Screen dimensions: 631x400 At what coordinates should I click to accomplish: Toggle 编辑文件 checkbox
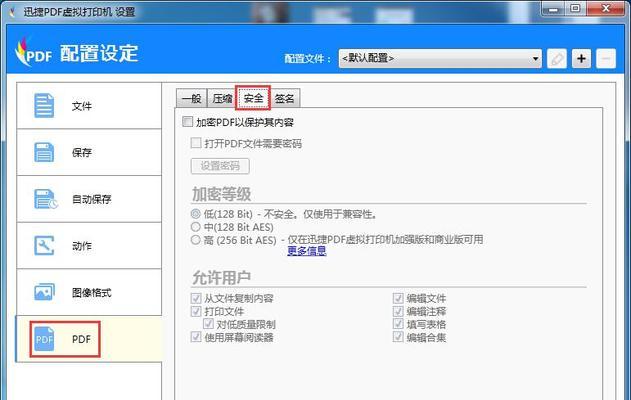pyautogui.click(x=398, y=298)
